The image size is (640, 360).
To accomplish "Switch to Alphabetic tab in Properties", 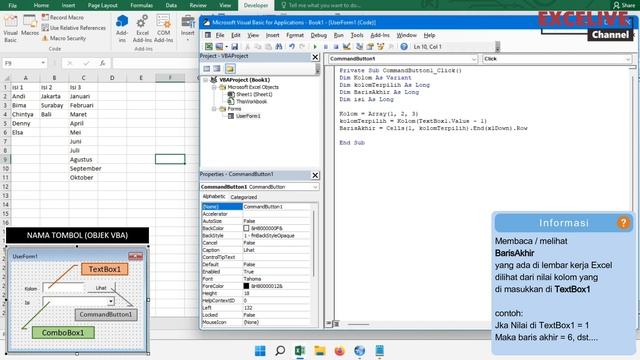I will pyautogui.click(x=214, y=197).
